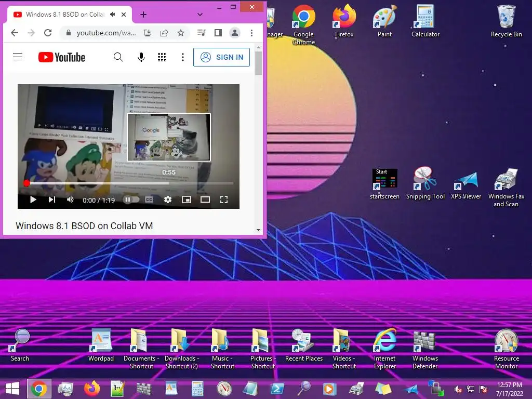Click the youtube.com address bar
532x399 pixels.
pos(106,33)
